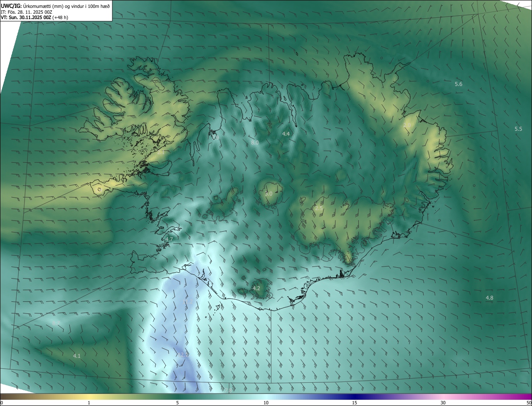This screenshot has width=532, height=406.
Task: Click tick label 30 on the color scale
Action: point(443,403)
